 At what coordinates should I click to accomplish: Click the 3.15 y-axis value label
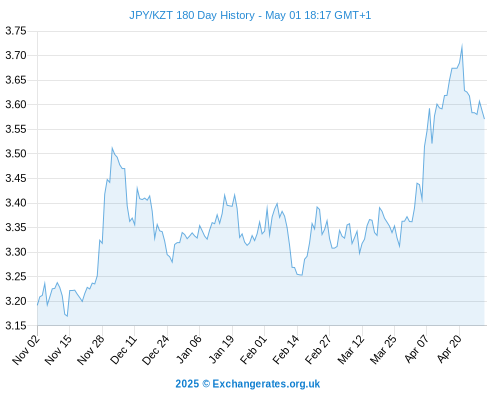pyautogui.click(x=16, y=326)
